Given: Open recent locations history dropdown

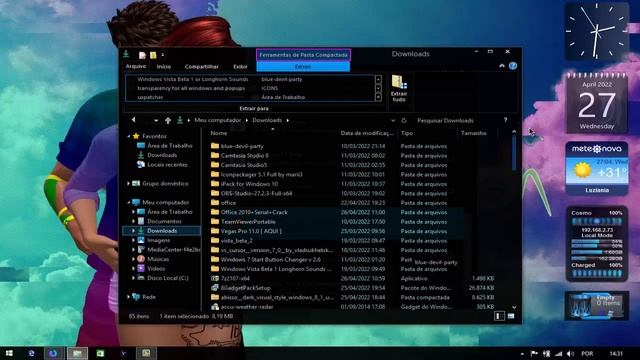Looking at the screenshot, I should pos(156,120).
